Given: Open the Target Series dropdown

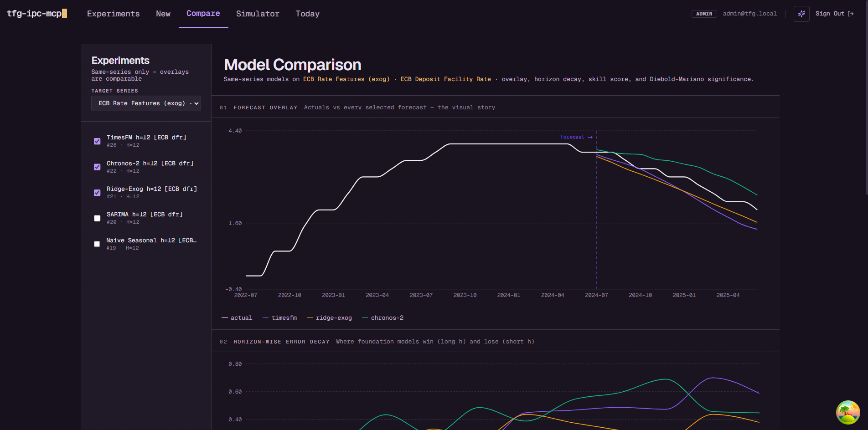Looking at the screenshot, I should coord(146,103).
